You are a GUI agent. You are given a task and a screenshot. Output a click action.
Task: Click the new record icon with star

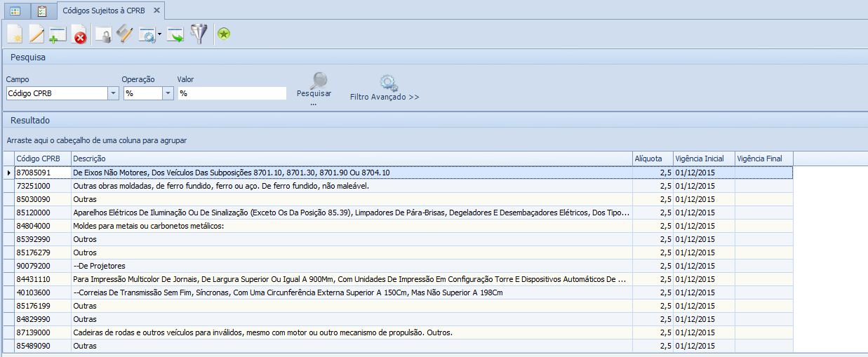click(x=14, y=34)
